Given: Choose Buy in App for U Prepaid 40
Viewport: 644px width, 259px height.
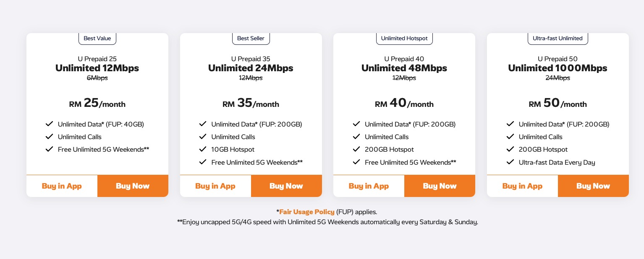Looking at the screenshot, I should coord(369,186).
